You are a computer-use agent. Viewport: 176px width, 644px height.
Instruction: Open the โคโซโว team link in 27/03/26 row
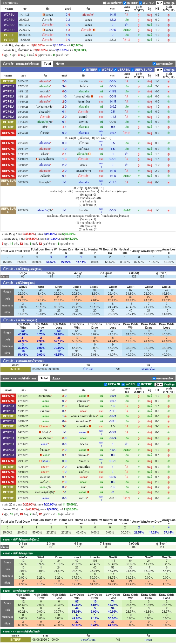(84, 86)
